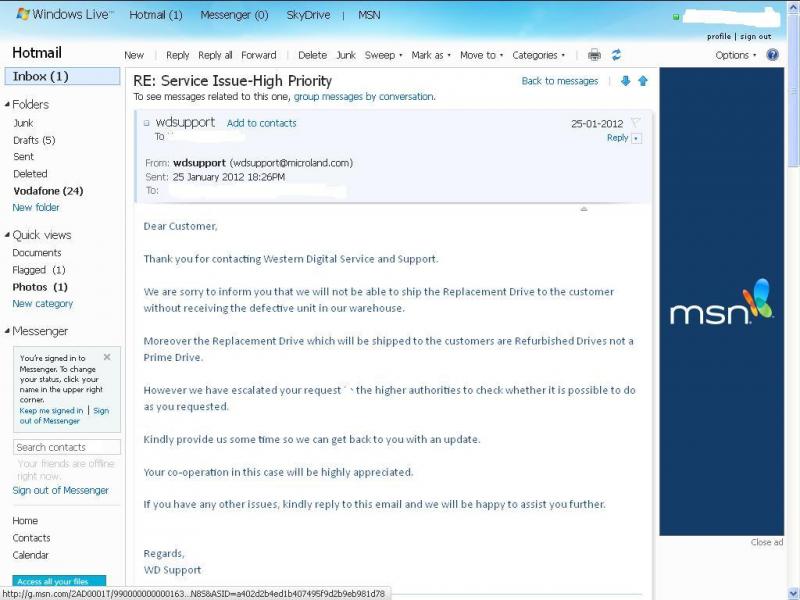Click Keep me signed in link

(x=51, y=411)
